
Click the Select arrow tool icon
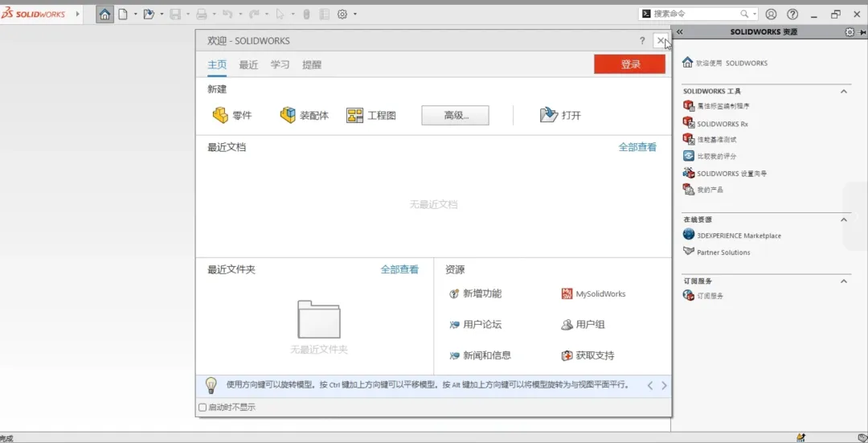280,14
